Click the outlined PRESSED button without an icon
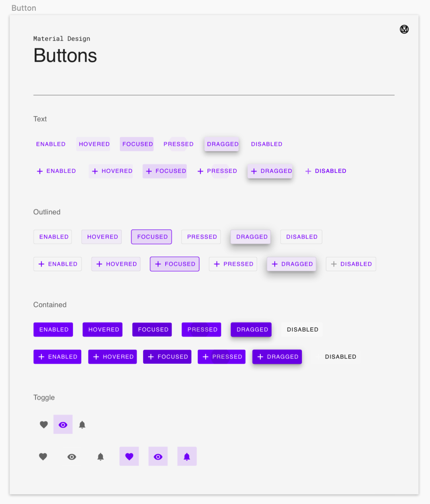The width and height of the screenshot is (430, 504). pos(201,237)
